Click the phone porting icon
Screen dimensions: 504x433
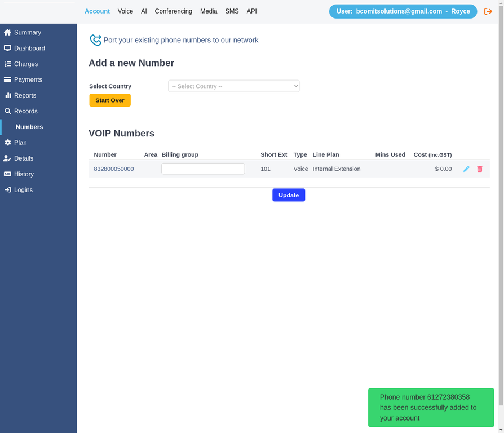click(x=95, y=40)
